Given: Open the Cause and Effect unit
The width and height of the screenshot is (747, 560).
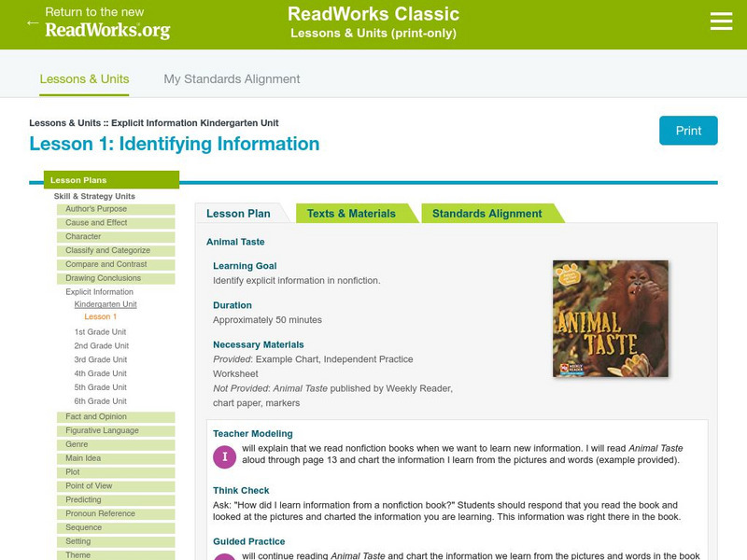Looking at the screenshot, I should pyautogui.click(x=116, y=223).
